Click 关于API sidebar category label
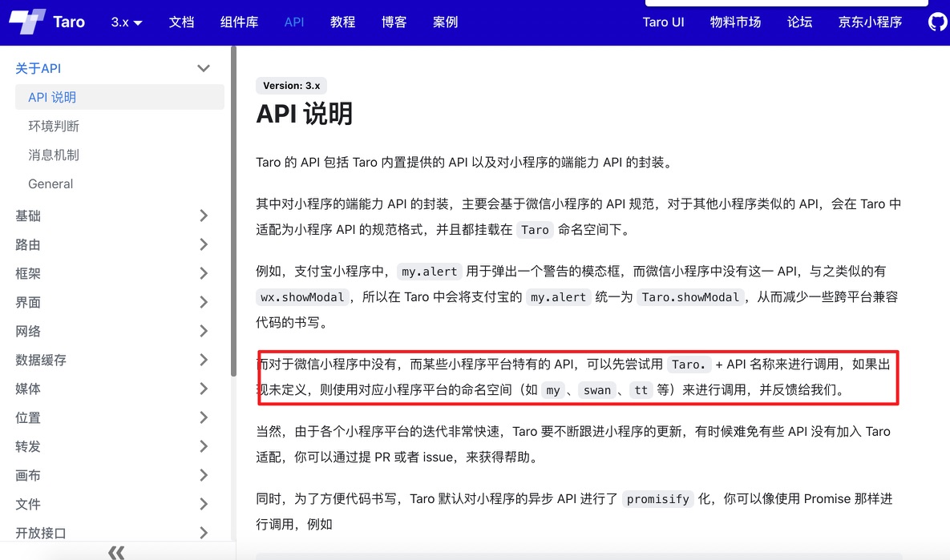950x560 pixels. tap(38, 68)
